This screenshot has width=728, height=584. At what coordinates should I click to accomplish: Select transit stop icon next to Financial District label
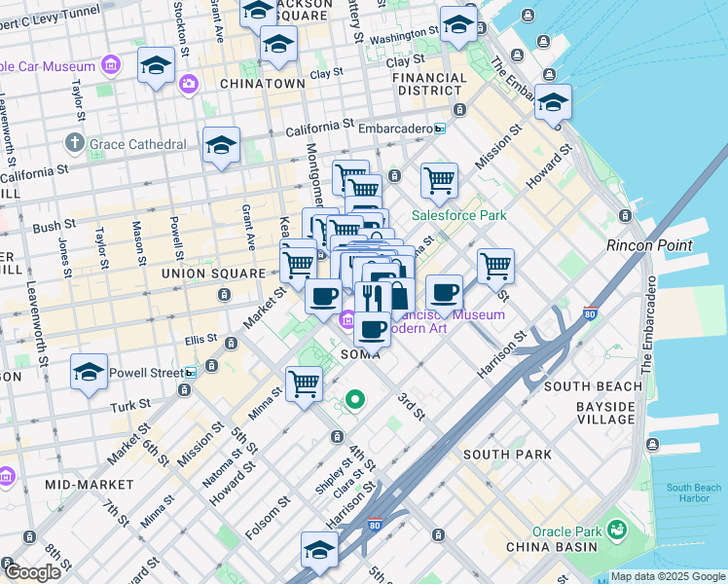click(x=459, y=110)
